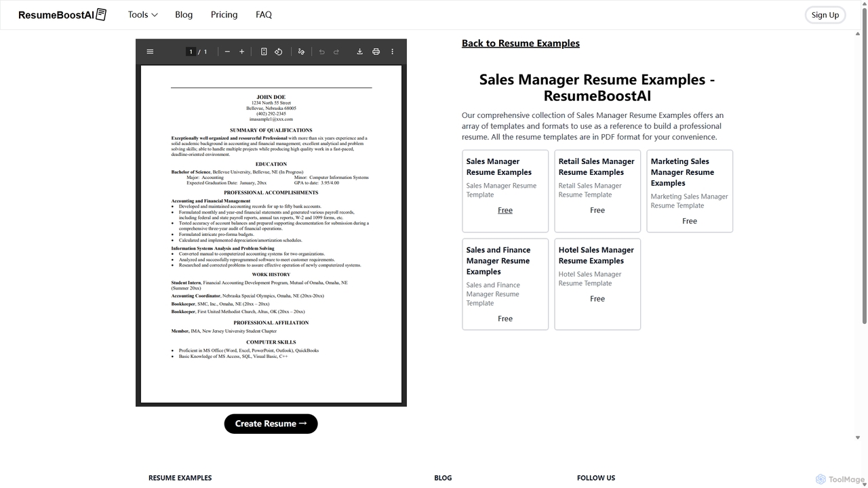
Task: Click the resume PDF page preview
Action: coord(271,234)
